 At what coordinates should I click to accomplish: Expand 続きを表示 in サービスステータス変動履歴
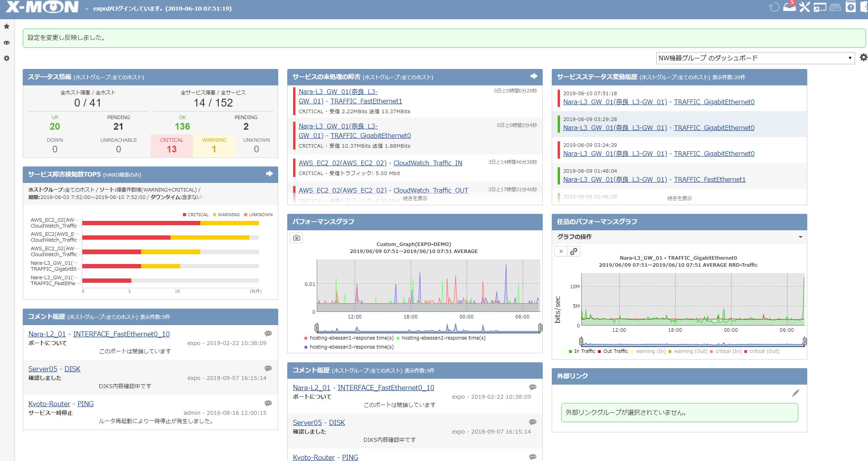click(680, 199)
